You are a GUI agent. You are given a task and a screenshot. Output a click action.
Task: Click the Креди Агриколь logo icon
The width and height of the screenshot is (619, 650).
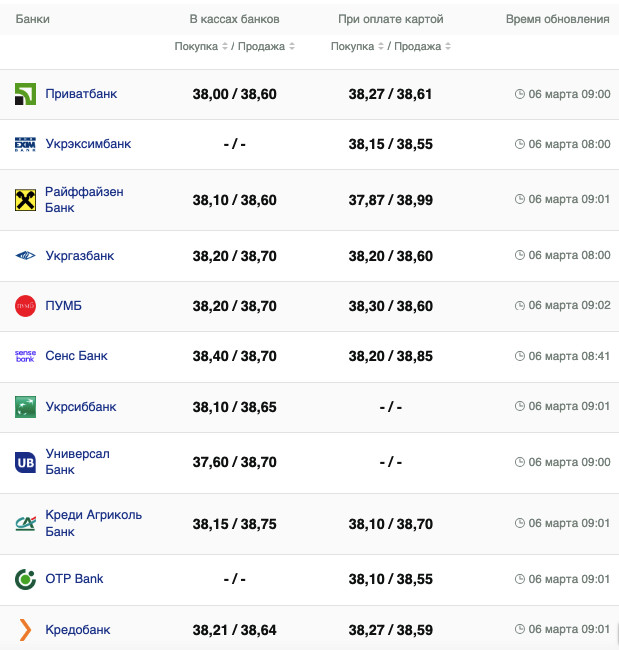point(25,523)
